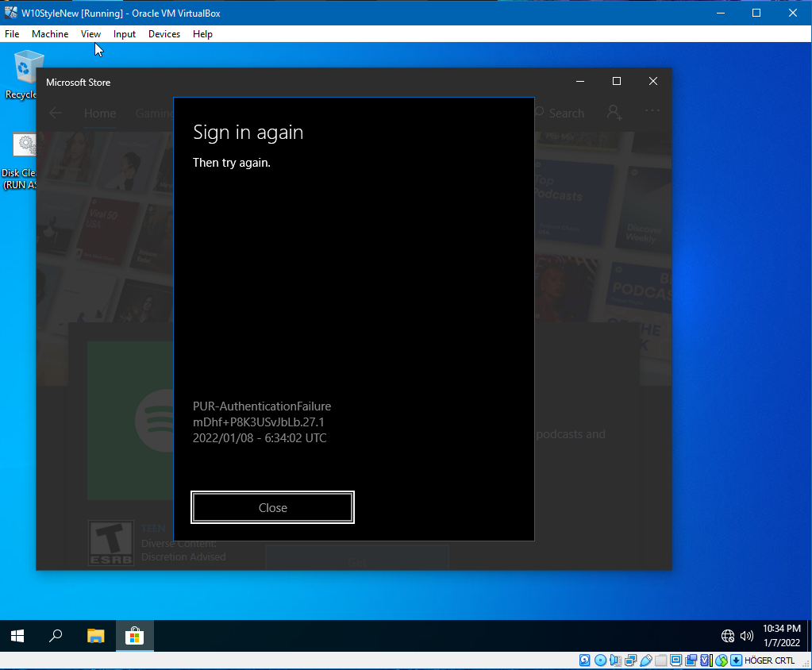812x670 pixels.
Task: Close the Microsoft Store window
Action: point(653,81)
